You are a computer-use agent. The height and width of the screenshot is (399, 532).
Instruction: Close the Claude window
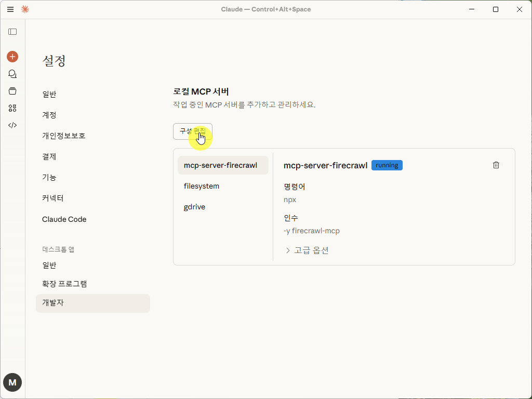click(x=520, y=9)
